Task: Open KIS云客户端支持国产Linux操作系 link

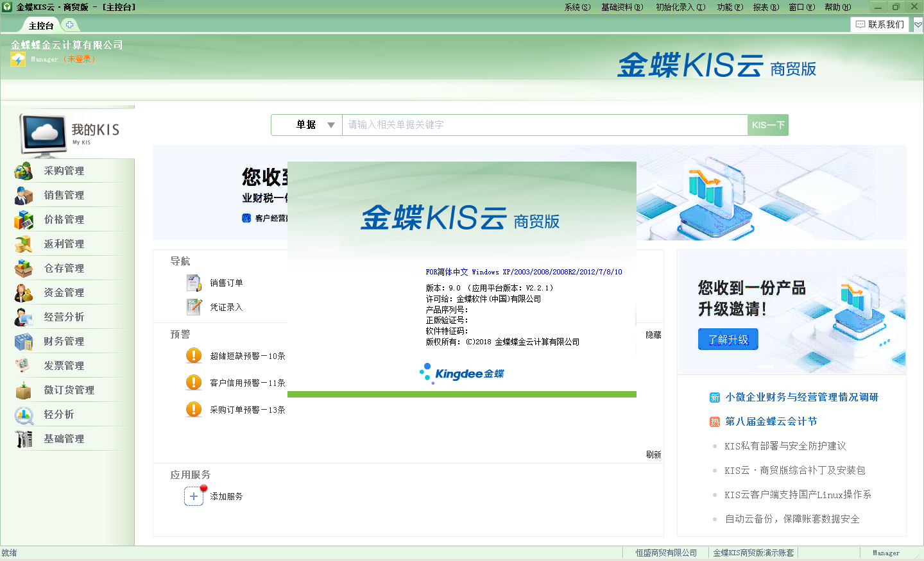Action: click(798, 495)
